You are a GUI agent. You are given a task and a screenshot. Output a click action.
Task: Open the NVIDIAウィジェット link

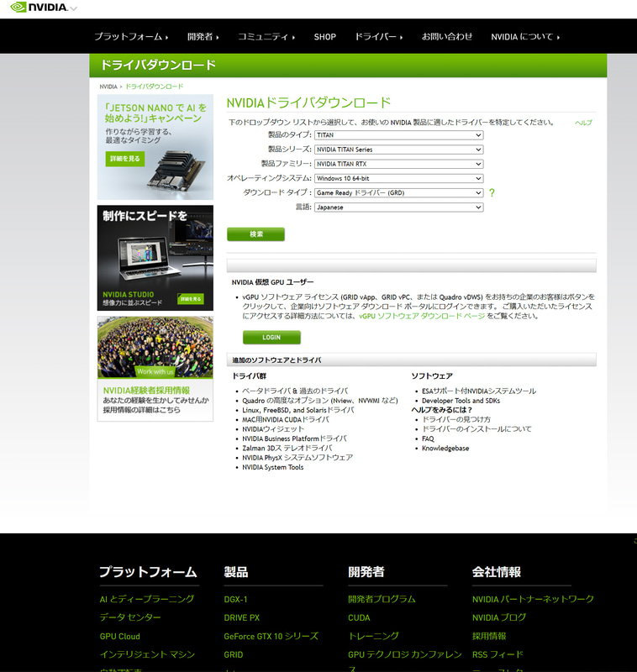point(273,429)
